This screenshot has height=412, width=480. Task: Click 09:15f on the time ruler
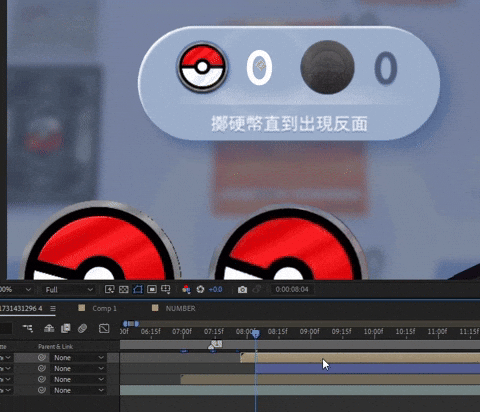341,332
